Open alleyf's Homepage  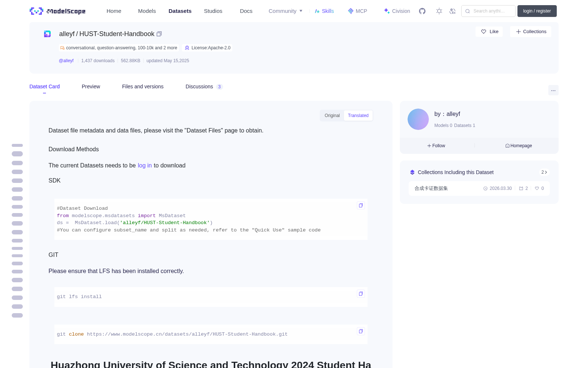pyautogui.click(x=519, y=146)
